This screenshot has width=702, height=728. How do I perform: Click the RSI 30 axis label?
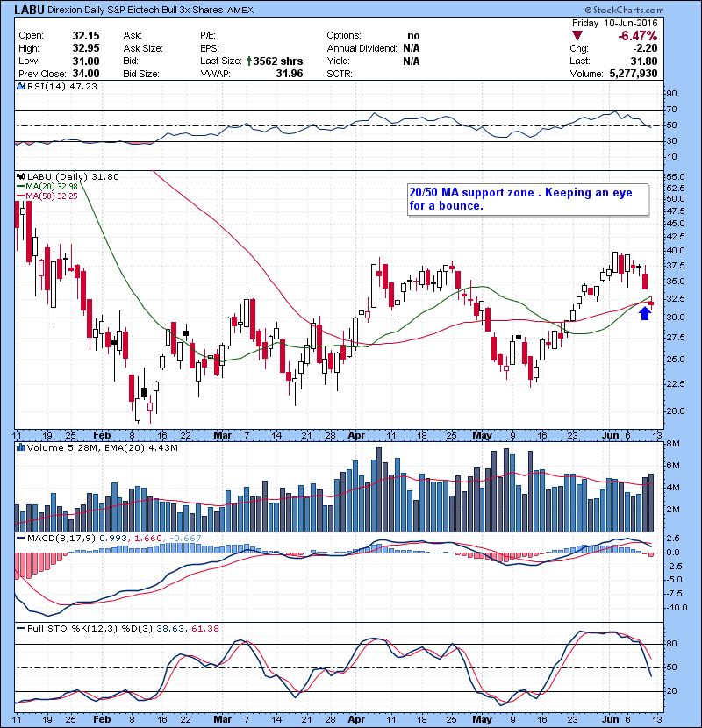tap(671, 140)
